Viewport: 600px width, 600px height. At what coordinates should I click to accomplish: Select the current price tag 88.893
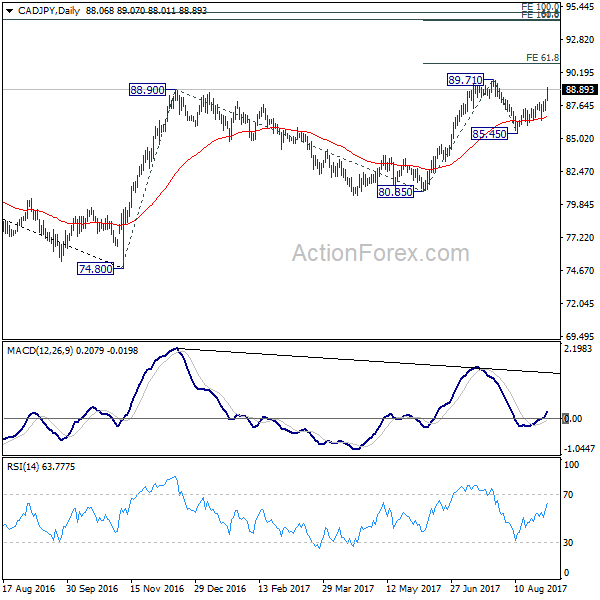(x=579, y=90)
